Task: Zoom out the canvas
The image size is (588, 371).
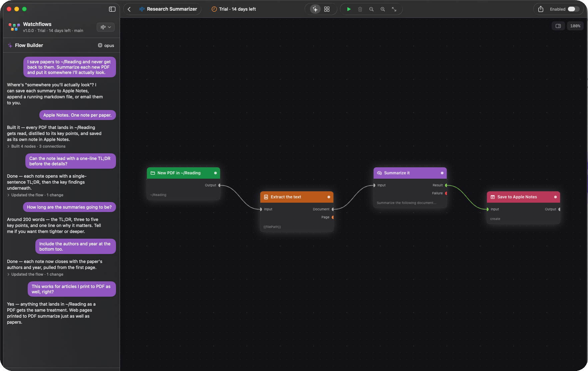Action: point(371,9)
